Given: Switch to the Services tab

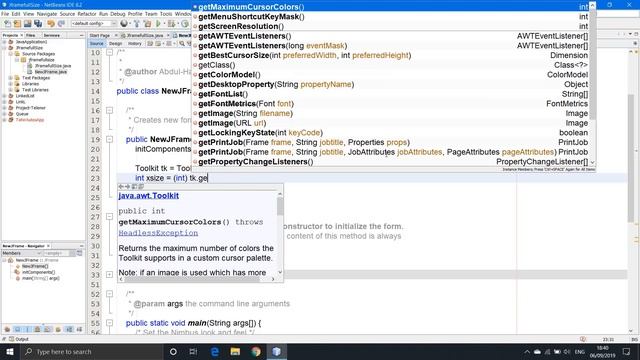Looking at the screenshot, I should 52,36.
